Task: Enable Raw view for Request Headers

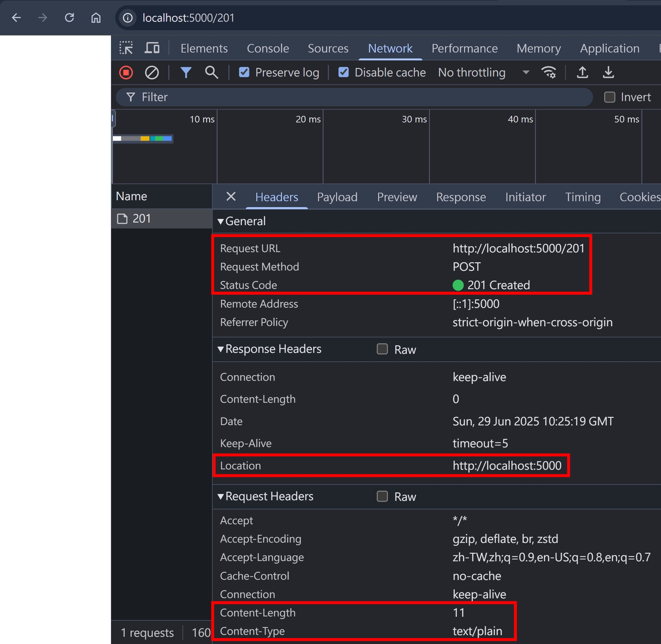Action: coord(382,496)
